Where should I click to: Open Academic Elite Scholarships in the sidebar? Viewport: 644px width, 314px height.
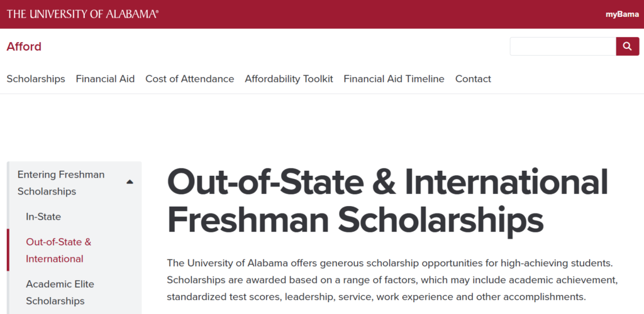click(60, 293)
